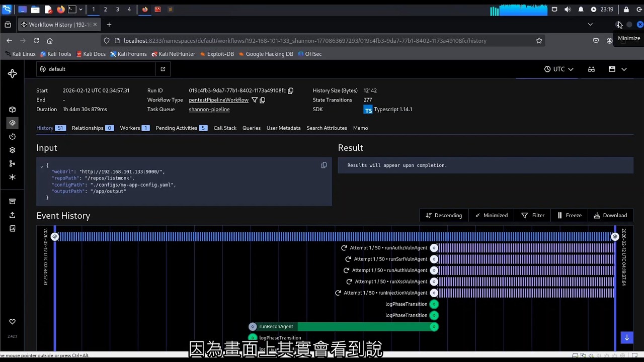Switch to Call Stack tab
This screenshot has width=644, height=362.
click(225, 128)
